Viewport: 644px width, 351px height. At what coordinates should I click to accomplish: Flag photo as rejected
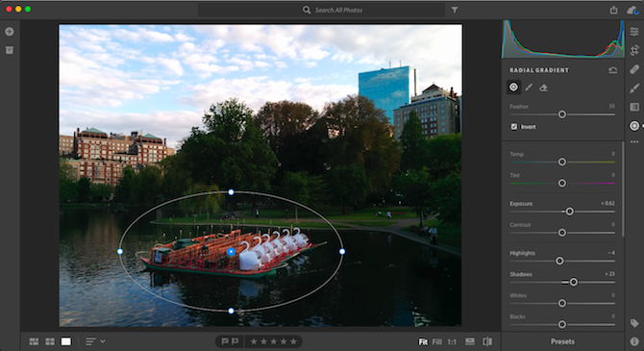click(235, 341)
